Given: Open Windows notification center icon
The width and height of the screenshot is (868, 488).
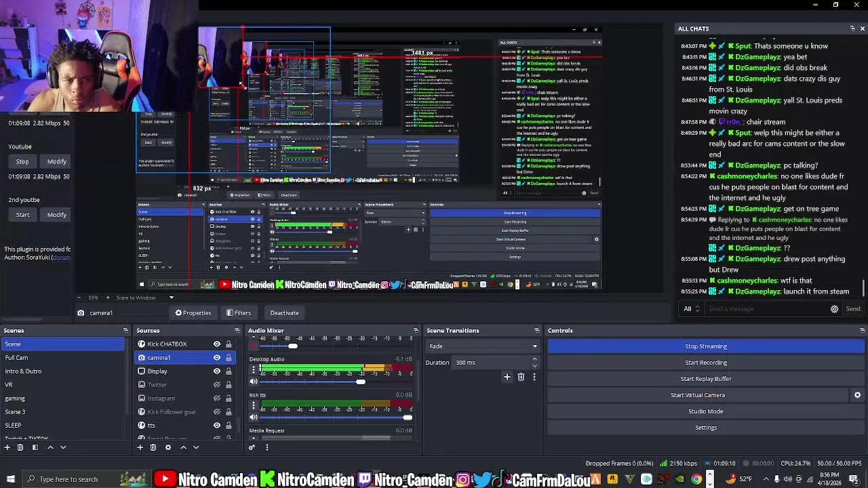Looking at the screenshot, I should coord(854,479).
